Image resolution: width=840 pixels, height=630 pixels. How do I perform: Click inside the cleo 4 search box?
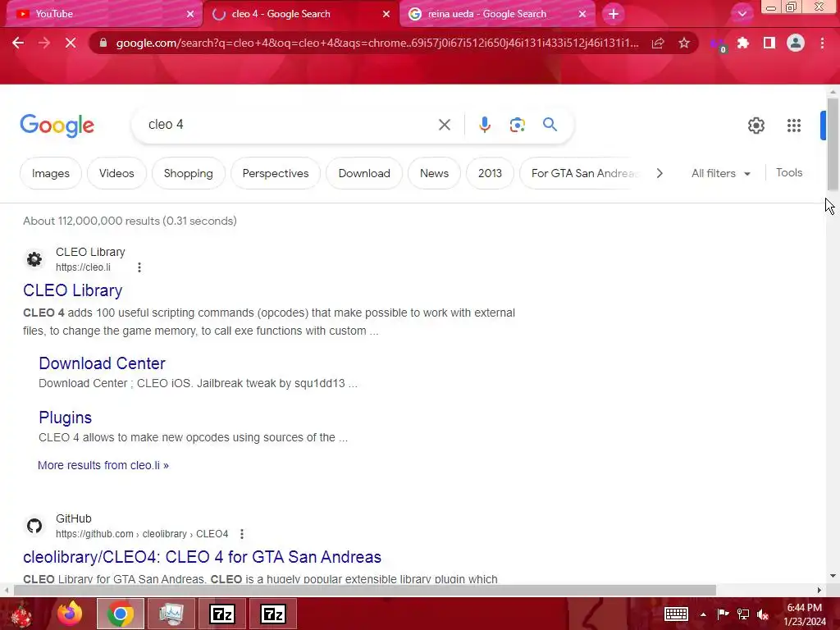[x=290, y=125]
